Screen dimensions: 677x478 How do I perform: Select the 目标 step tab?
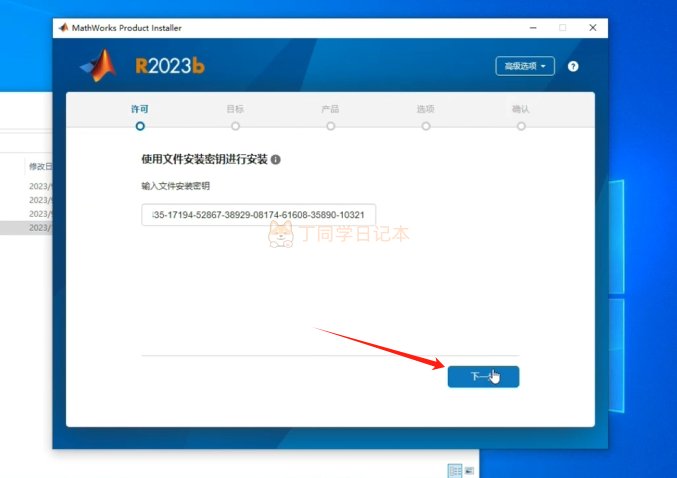click(x=235, y=109)
